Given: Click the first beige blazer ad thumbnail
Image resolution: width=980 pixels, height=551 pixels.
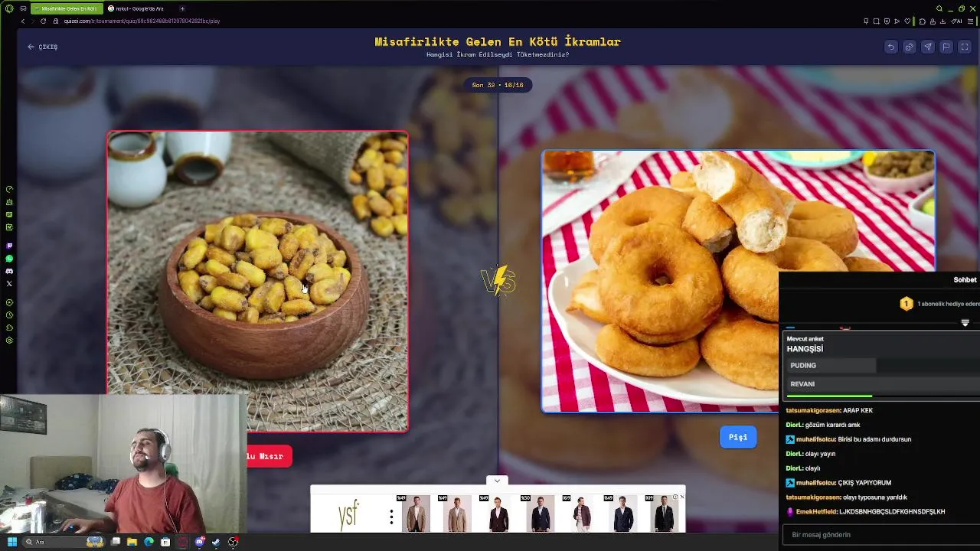Looking at the screenshot, I should [x=416, y=514].
